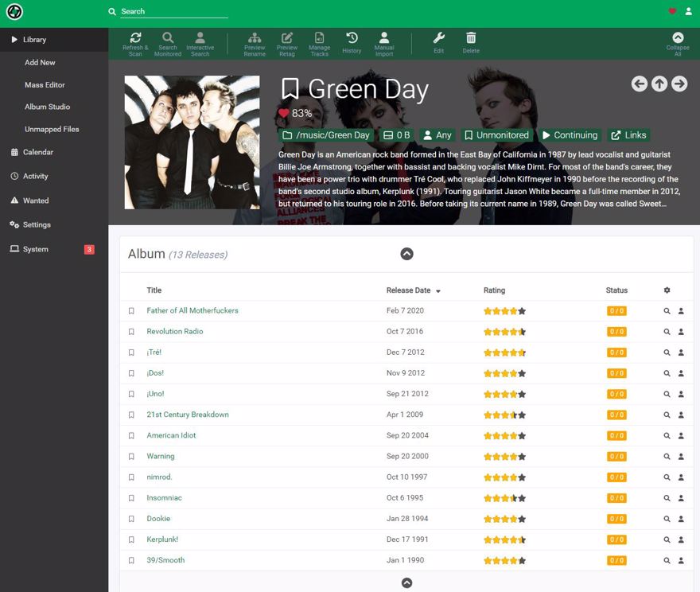Image resolution: width=700 pixels, height=592 pixels.
Task: Sort by Rating column header
Action: pos(494,290)
